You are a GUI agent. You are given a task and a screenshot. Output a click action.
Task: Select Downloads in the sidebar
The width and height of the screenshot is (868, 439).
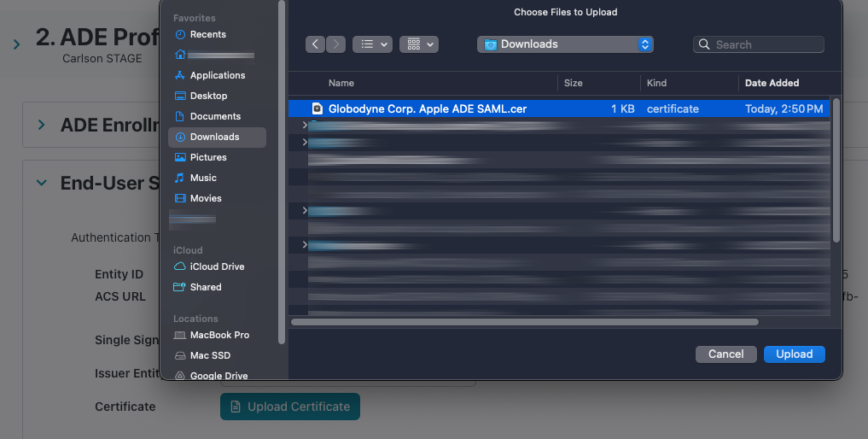[x=217, y=137]
